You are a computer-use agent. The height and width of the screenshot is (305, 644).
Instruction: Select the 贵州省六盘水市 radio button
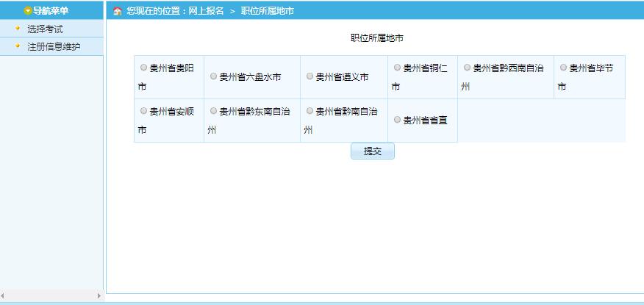click(x=213, y=76)
